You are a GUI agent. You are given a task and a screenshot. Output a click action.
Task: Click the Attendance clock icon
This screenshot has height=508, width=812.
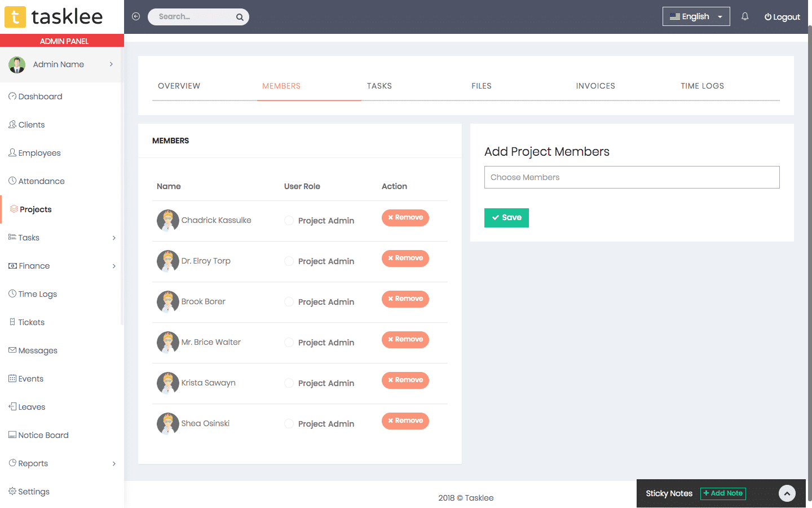(x=12, y=181)
